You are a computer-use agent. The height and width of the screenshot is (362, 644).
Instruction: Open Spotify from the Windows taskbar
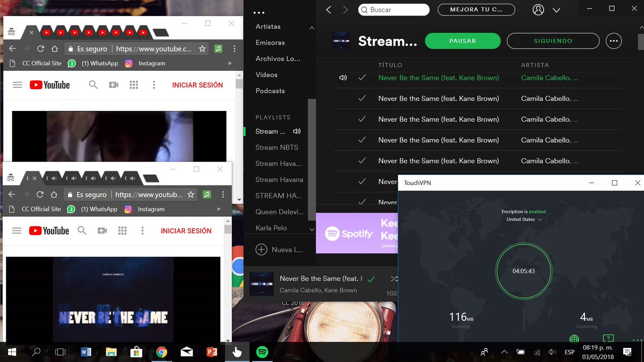[262, 352]
